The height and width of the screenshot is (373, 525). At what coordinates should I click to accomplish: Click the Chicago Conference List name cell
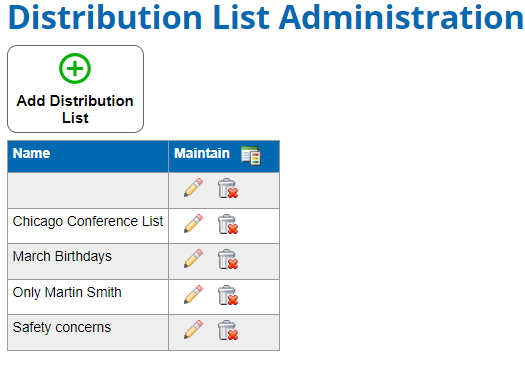click(88, 226)
